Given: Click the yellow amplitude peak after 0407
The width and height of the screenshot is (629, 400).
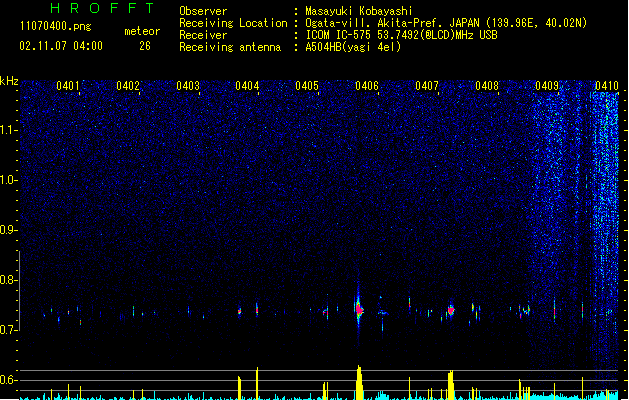Looking at the screenshot, I should click(x=451, y=385).
